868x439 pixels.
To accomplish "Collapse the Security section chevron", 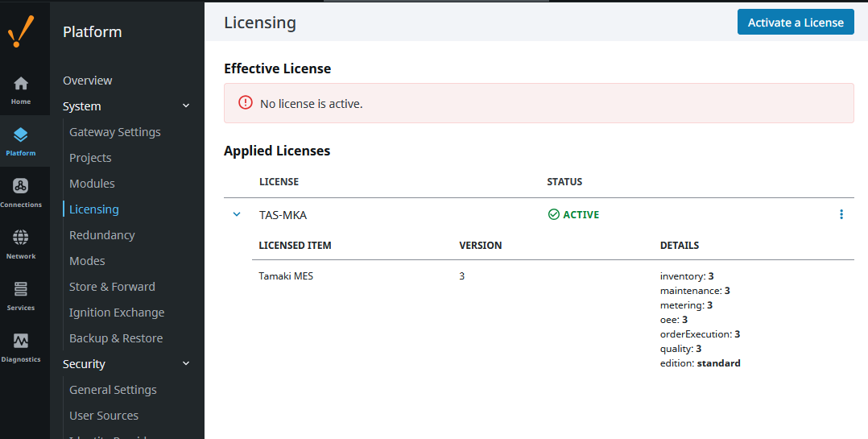I will tap(186, 364).
